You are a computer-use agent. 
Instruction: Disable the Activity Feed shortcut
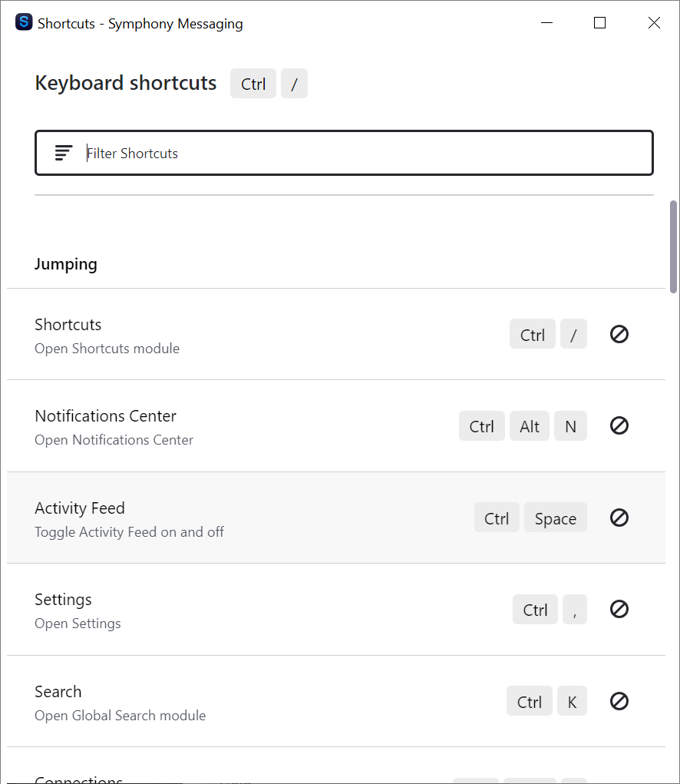coord(619,518)
